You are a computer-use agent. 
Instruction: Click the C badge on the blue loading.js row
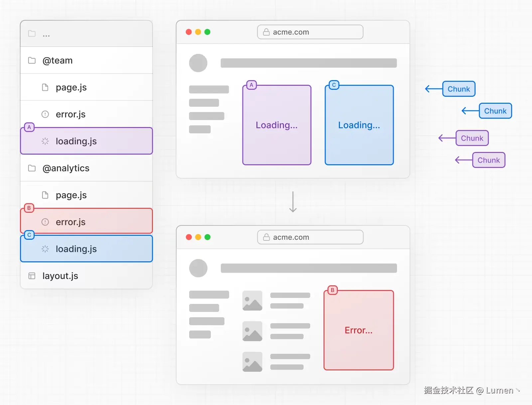pos(29,235)
